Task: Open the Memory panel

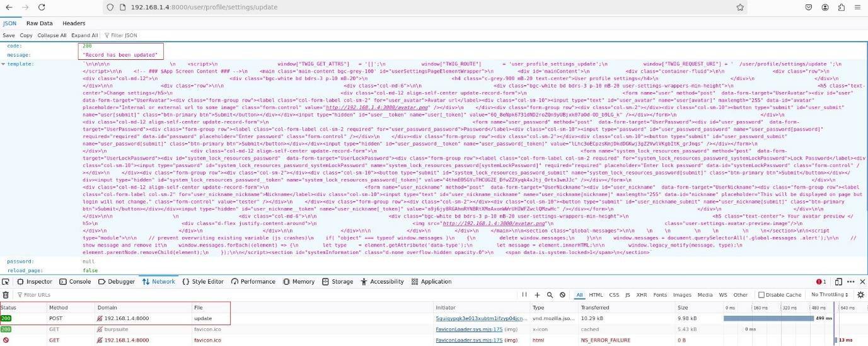Action: tap(298, 282)
